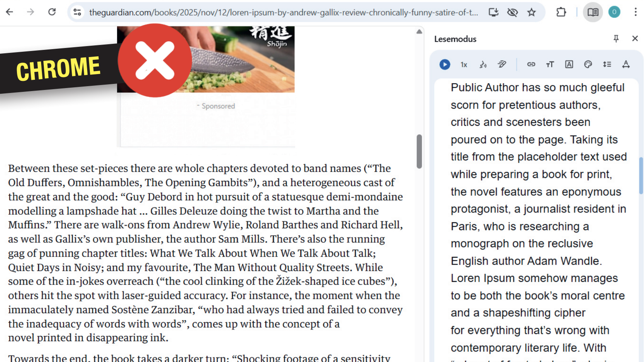644x362 pixels.
Task: Open the Extensions puzzle icon
Action: coord(561,12)
